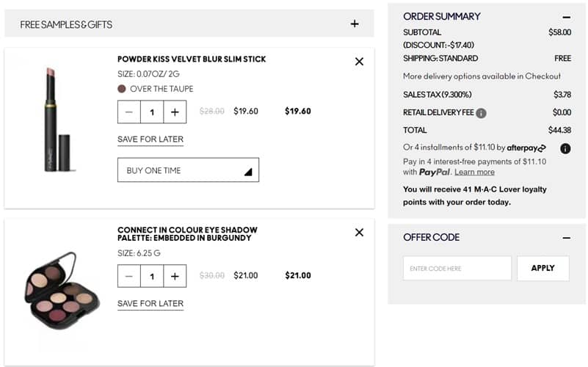Select the Over The Taupe color swatch
The image size is (588, 367).
tap(122, 89)
